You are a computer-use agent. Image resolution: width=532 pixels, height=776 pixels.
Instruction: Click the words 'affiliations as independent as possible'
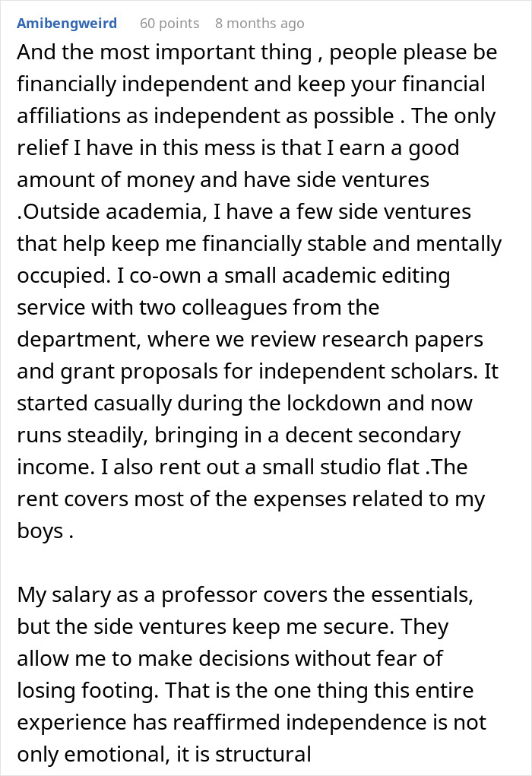[205, 116]
